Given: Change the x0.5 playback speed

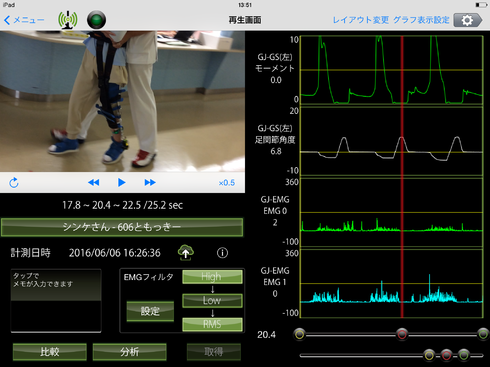Looking at the screenshot, I should (227, 183).
